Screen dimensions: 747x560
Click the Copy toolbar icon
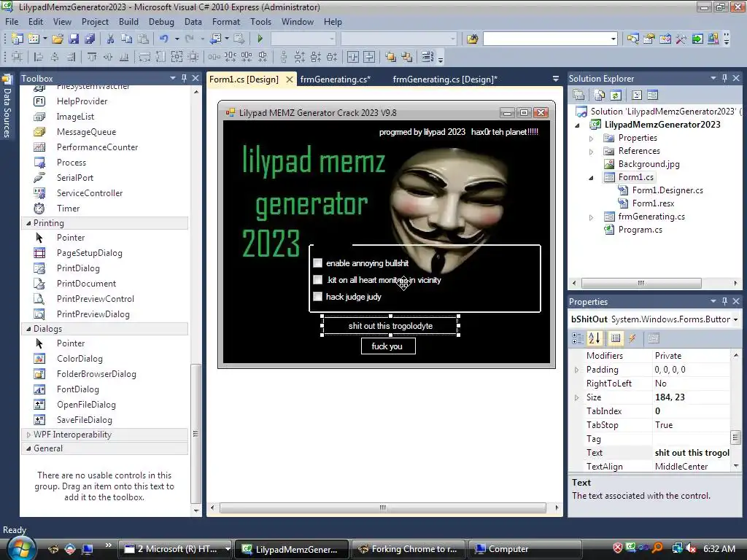126,39
